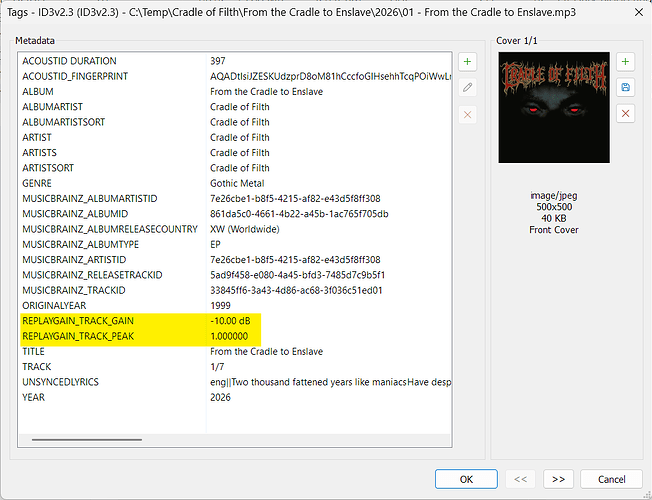Screen dimensions: 652x500
Task: Click the 2026 year value
Action: point(220,397)
